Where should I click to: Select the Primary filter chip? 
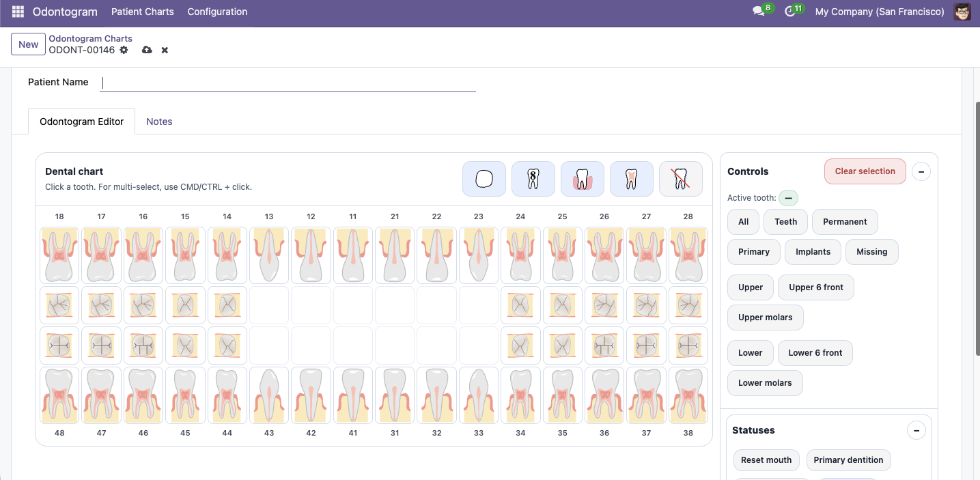(754, 252)
